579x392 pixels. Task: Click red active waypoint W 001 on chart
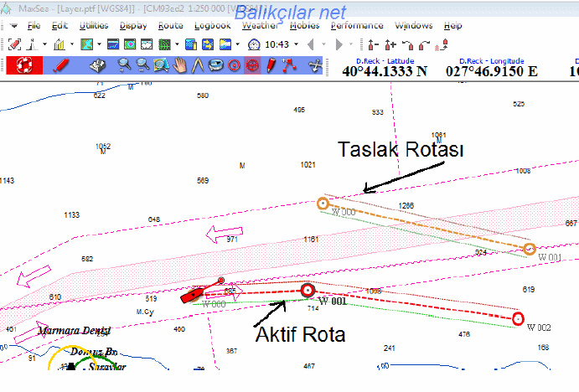[x=308, y=290]
